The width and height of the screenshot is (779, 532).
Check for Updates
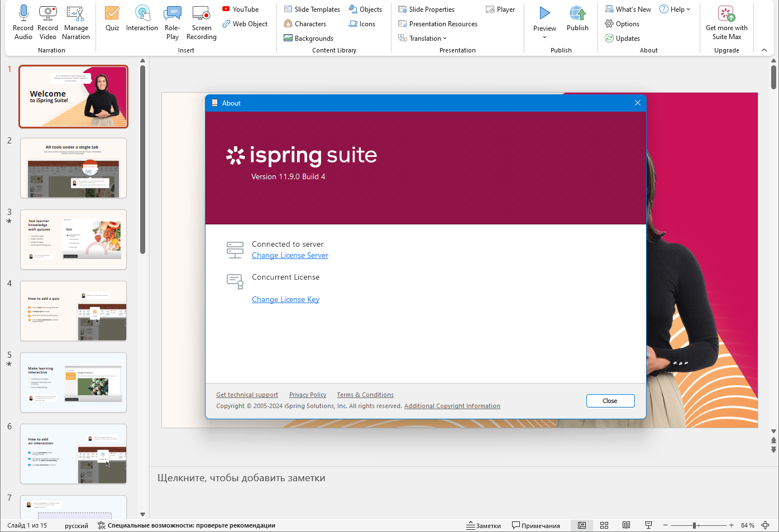[623, 39]
